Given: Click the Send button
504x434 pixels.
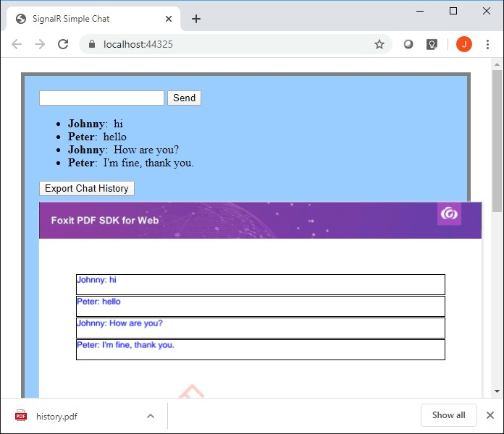Looking at the screenshot, I should click(x=184, y=98).
